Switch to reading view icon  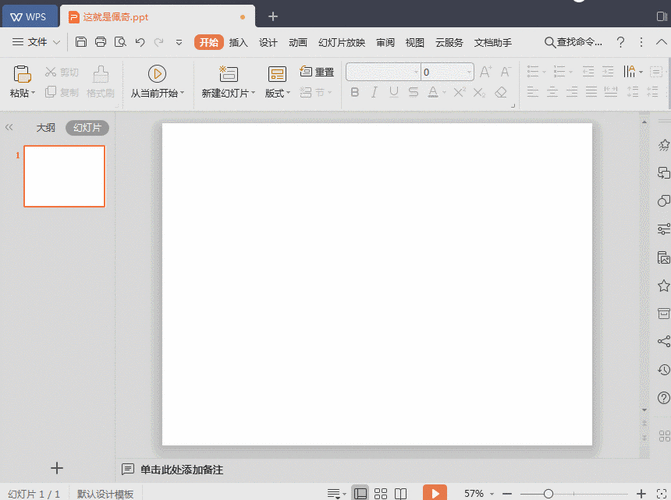[401, 493]
